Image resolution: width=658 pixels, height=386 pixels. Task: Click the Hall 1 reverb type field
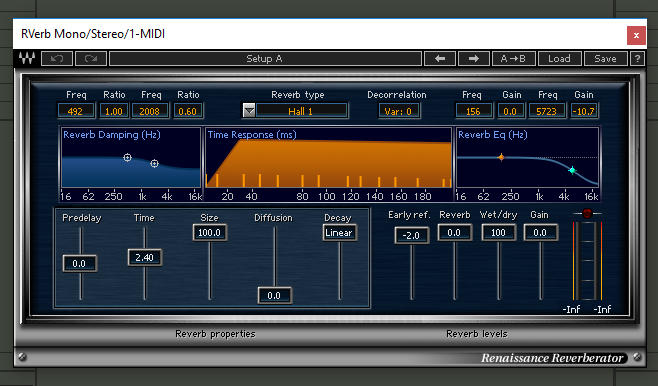(x=301, y=111)
